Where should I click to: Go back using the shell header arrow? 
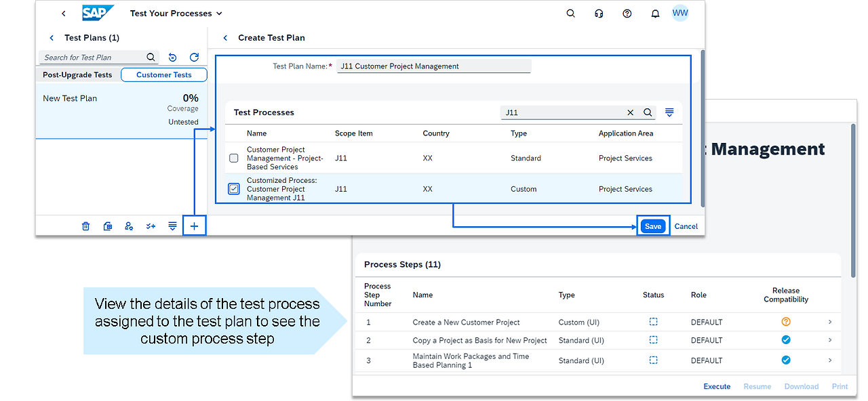(64, 14)
